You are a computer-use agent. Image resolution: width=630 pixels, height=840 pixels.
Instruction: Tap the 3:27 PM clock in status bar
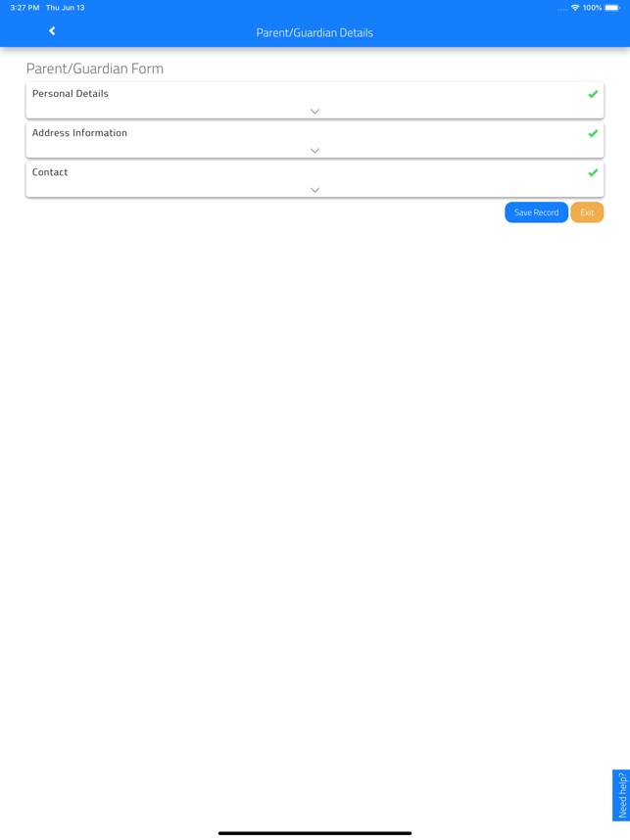pos(24,8)
